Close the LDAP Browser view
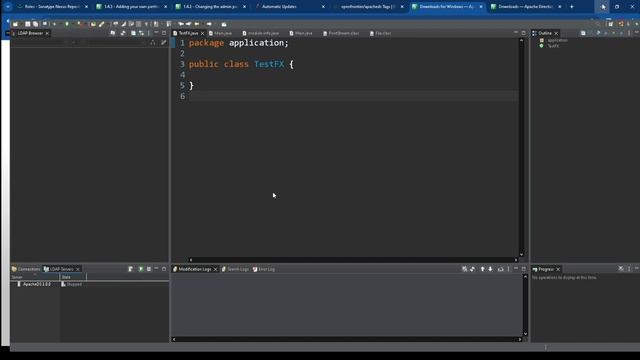The height and width of the screenshot is (360, 640). coord(47,33)
